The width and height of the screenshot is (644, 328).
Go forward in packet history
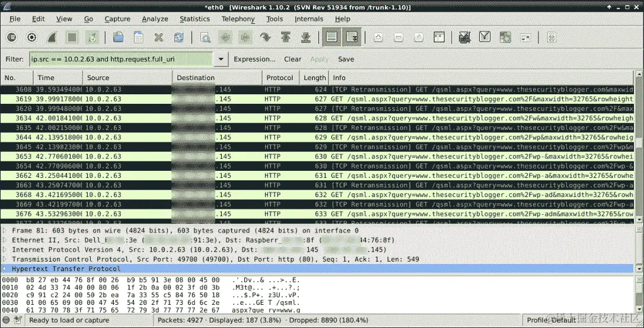245,37
